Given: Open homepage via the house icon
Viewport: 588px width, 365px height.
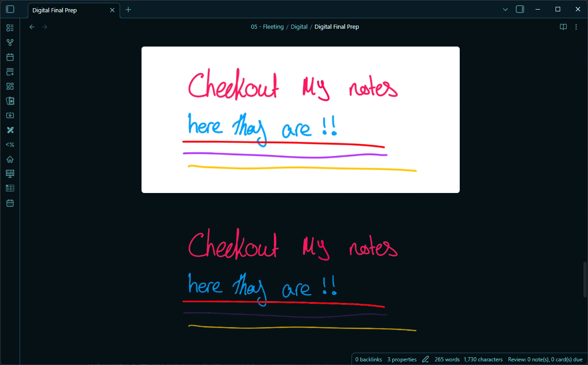Looking at the screenshot, I should 10,159.
